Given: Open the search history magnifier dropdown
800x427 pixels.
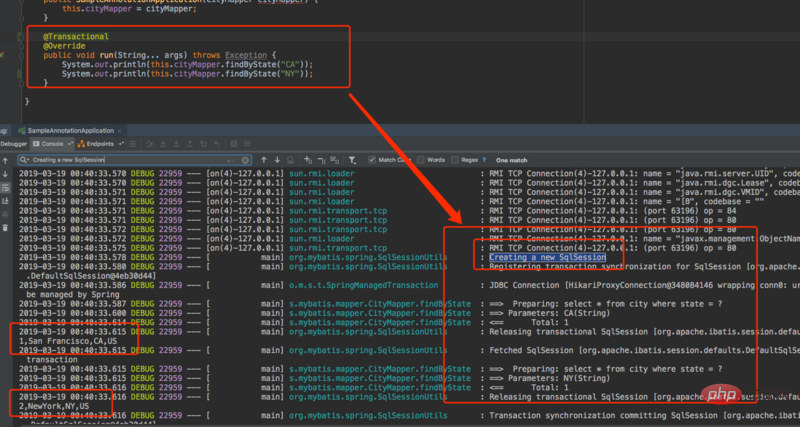Looking at the screenshot, I should (24, 160).
